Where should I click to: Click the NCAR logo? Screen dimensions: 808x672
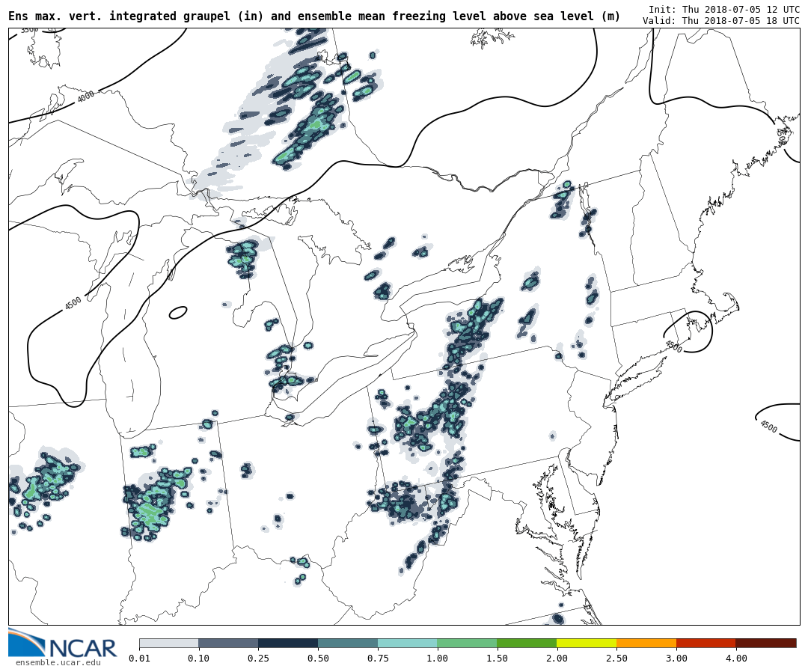pyautogui.click(x=63, y=644)
